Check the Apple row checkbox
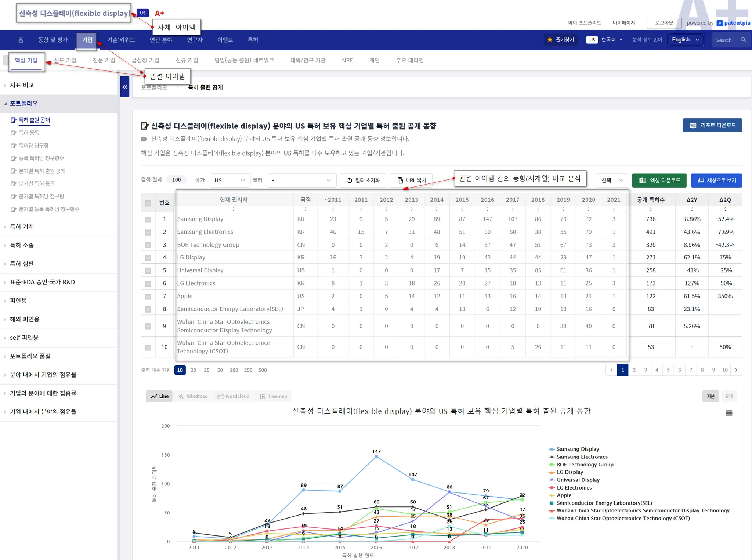 pos(148,297)
